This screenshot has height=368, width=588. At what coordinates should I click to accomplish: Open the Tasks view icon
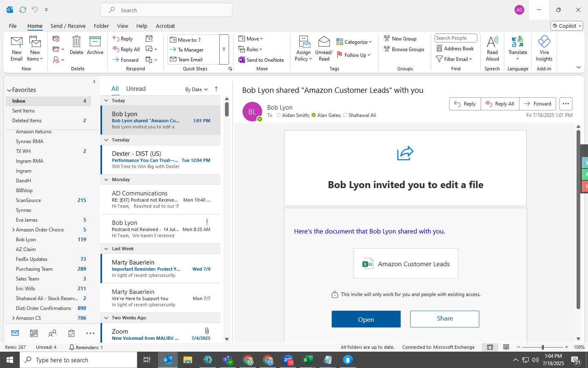71,333
